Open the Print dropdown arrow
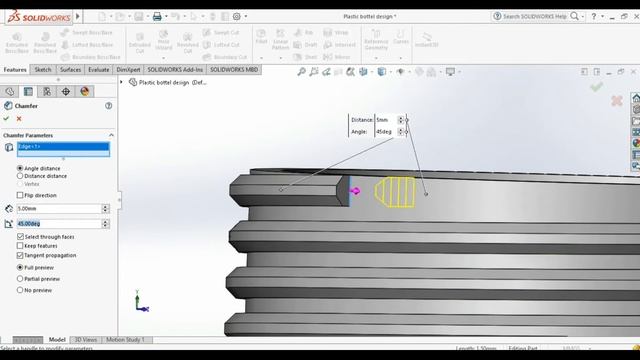640x360 pixels. pos(166,17)
